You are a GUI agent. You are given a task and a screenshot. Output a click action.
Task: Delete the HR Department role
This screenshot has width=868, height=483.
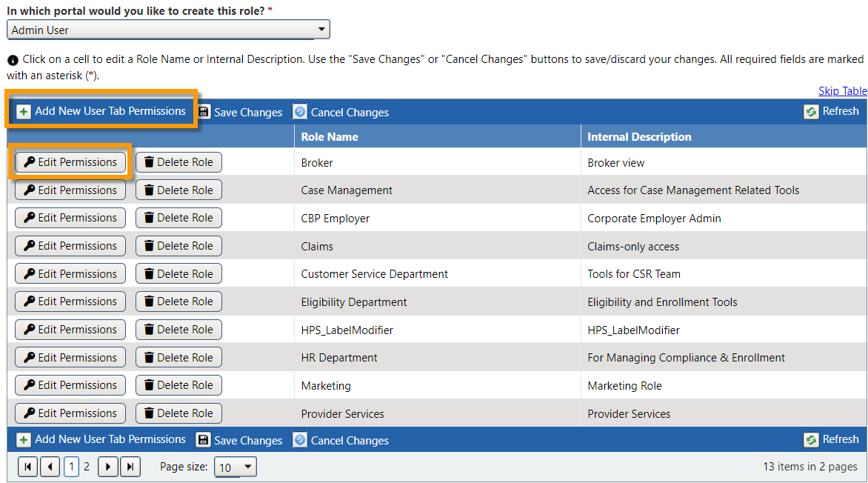point(178,357)
